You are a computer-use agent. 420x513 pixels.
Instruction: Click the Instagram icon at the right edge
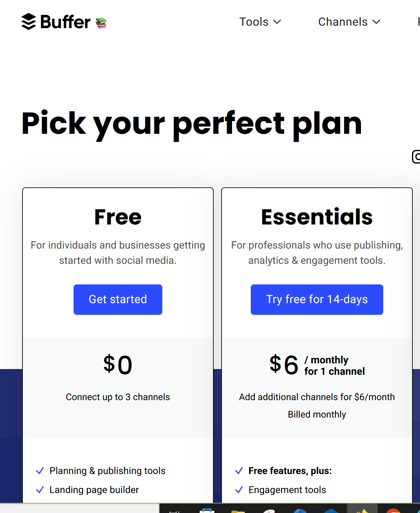[416, 157]
